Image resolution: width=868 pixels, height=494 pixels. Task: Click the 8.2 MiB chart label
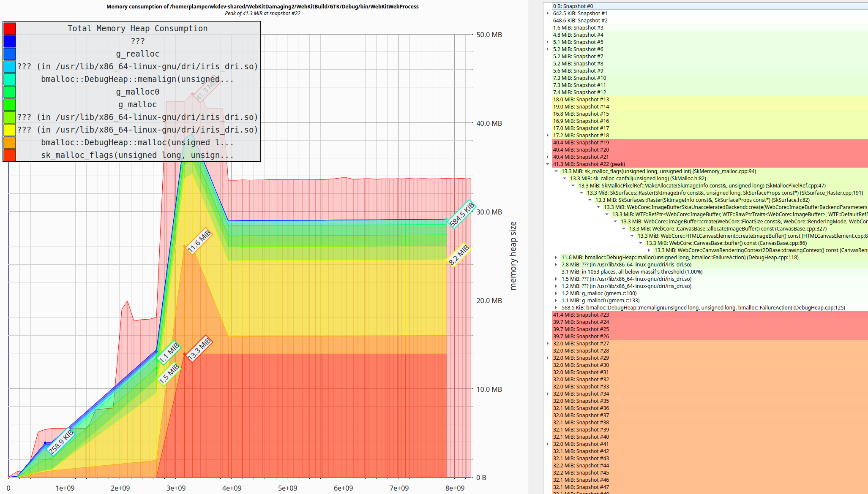(459, 255)
